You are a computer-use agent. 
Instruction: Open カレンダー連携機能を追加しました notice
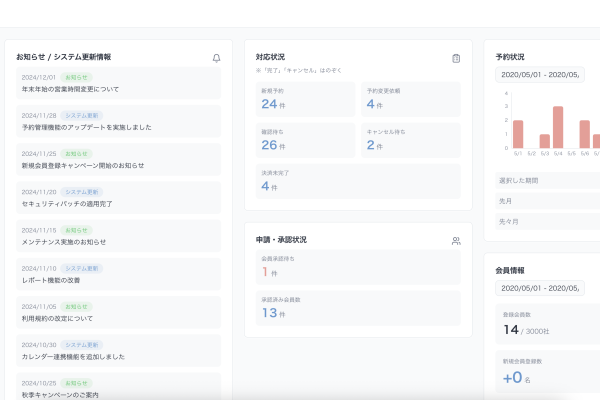(x=119, y=350)
